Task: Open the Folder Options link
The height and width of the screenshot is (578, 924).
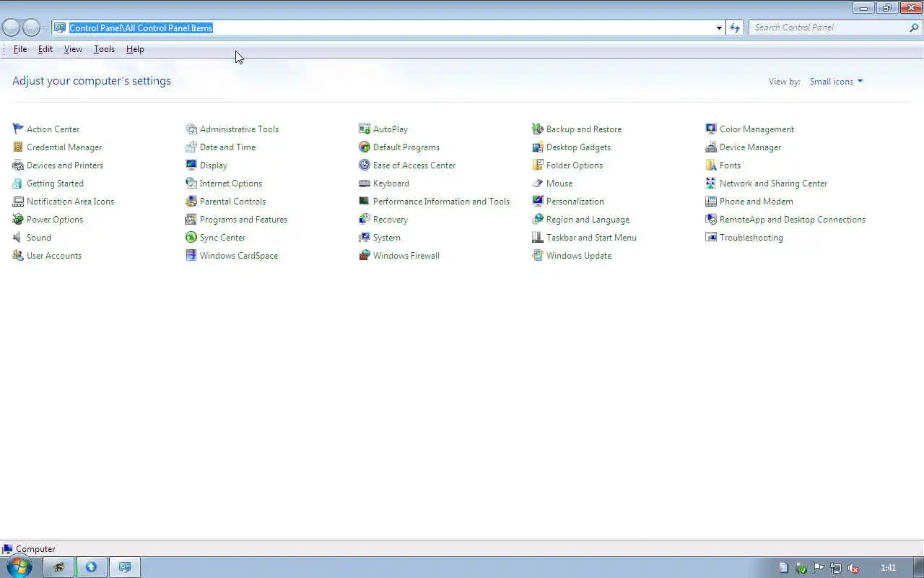Action: point(575,165)
